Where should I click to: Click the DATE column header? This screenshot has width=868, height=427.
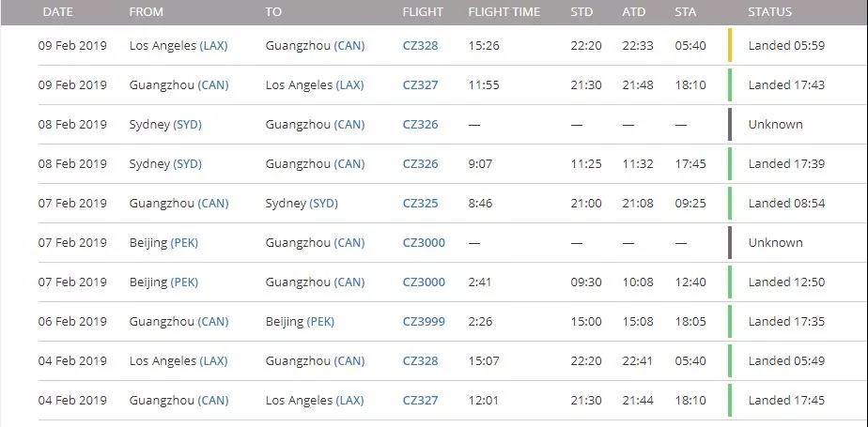click(x=58, y=11)
